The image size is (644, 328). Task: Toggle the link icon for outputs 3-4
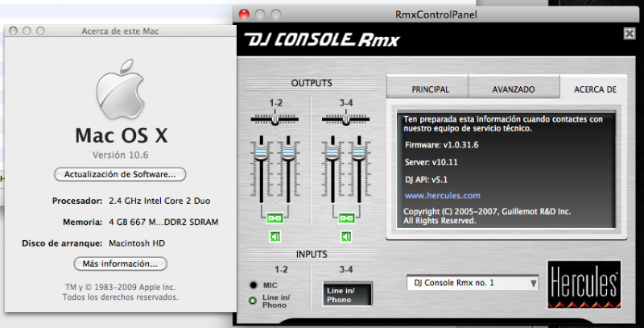click(346, 218)
